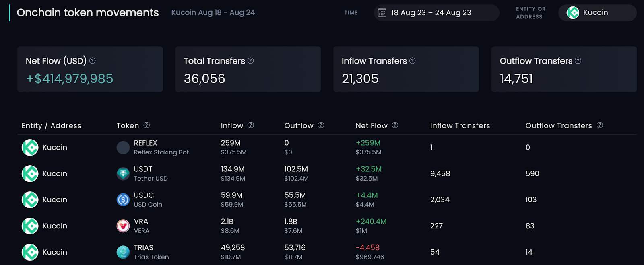The height and width of the screenshot is (265, 644).
Task: Click the Outflow Transfers column help icon
Action: point(600,125)
